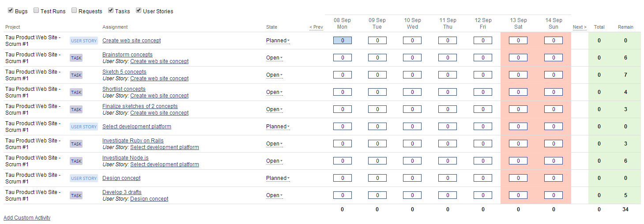Enable the Requests checkbox
The image size is (644, 224).
click(74, 11)
